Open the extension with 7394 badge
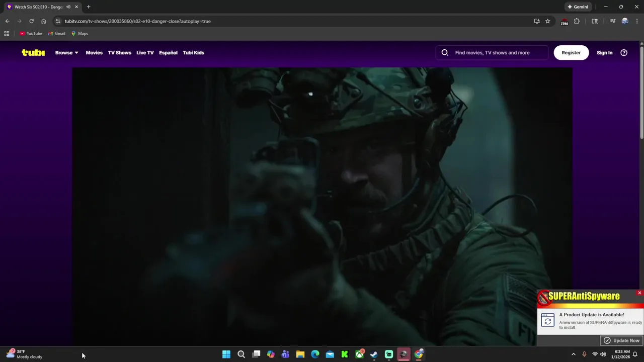The width and height of the screenshot is (644, 362). 565,22
